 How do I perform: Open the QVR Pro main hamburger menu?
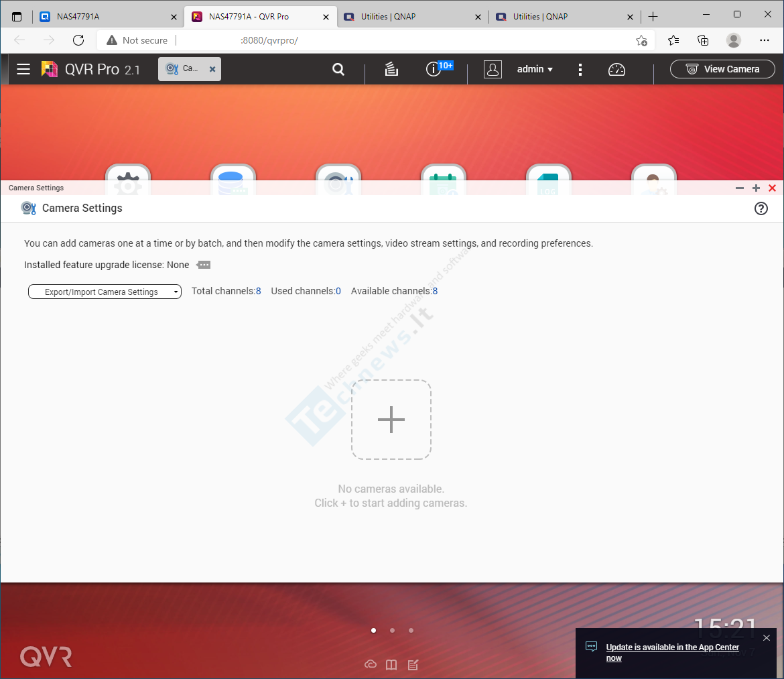point(23,69)
